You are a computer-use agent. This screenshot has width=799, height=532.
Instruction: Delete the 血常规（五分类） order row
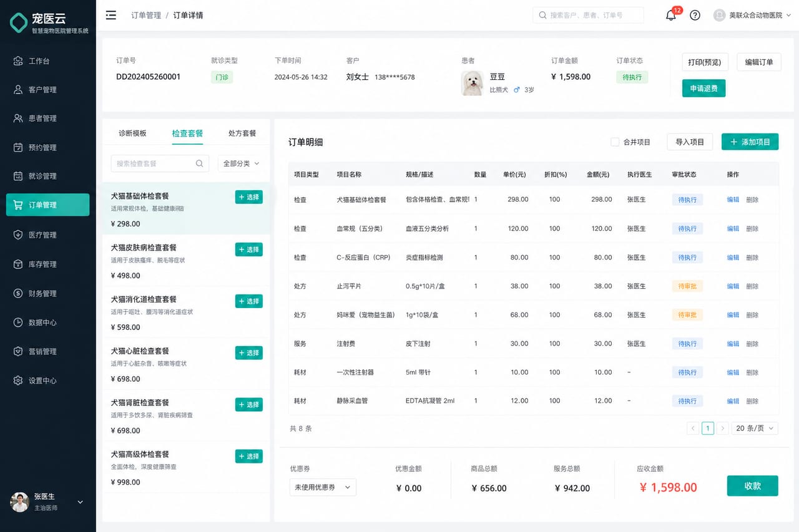click(x=752, y=229)
